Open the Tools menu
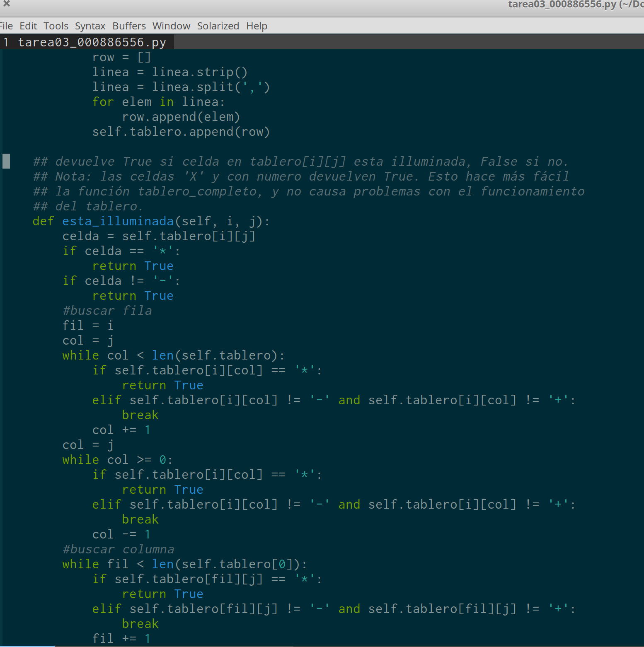 click(x=55, y=26)
